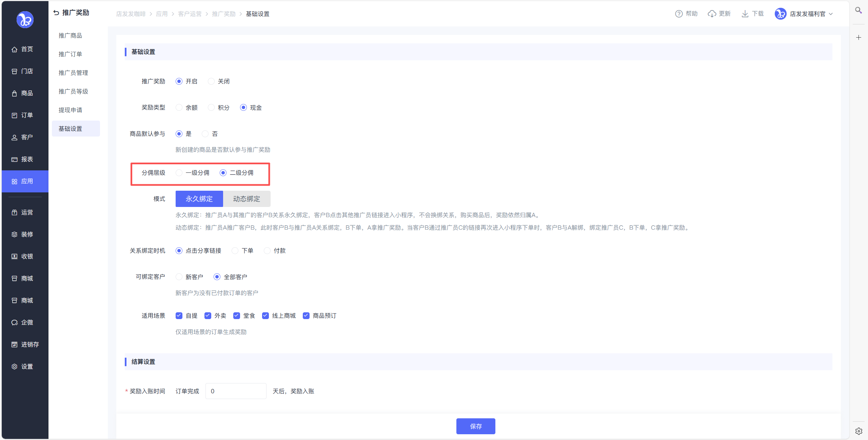Click the back arrow beside 推广奖励

pyautogui.click(x=56, y=13)
